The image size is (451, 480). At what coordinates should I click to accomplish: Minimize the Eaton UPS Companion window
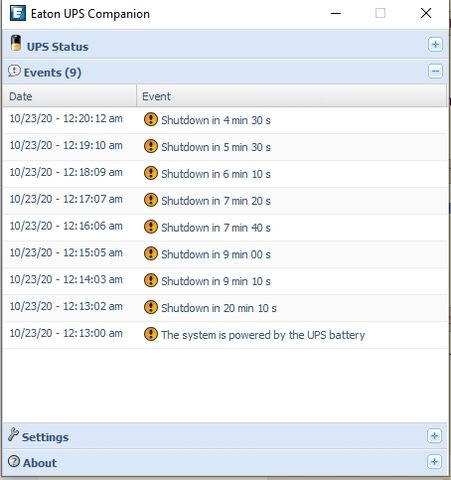(336, 13)
